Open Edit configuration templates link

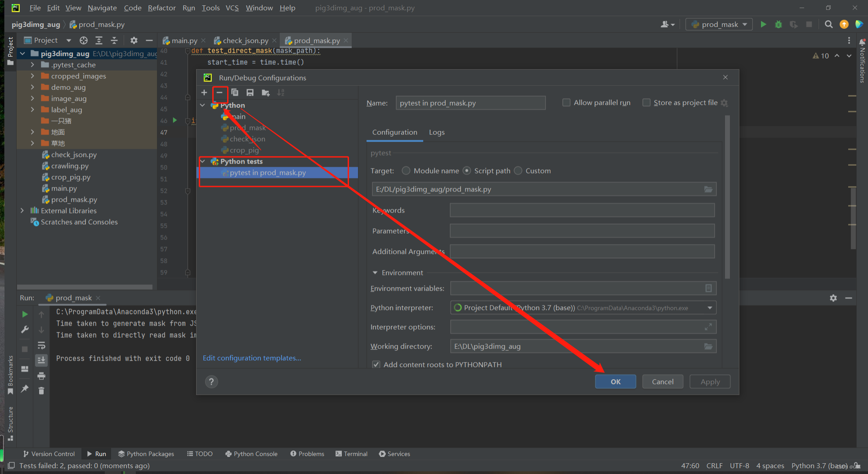[252, 358]
